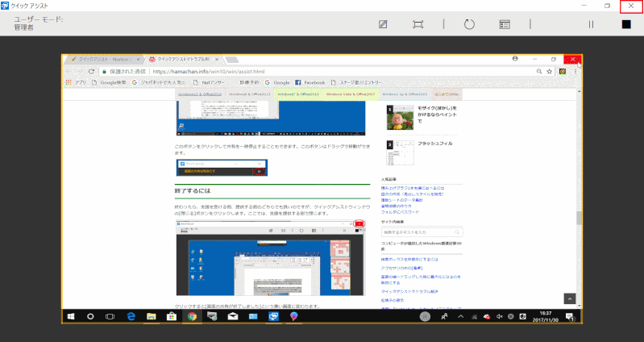Open Task View on remote taskbar
This screenshot has width=644, height=342.
coord(110,316)
